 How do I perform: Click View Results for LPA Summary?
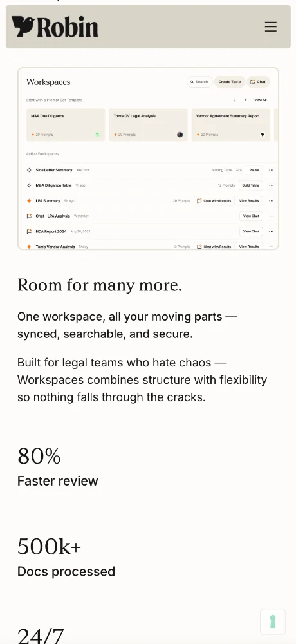click(249, 201)
